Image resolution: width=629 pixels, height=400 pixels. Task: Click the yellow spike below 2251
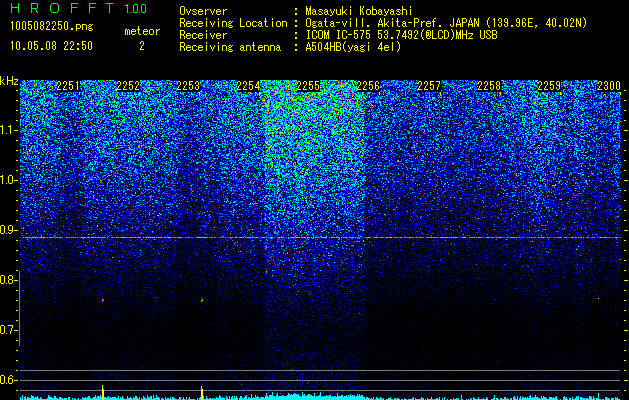click(103, 392)
